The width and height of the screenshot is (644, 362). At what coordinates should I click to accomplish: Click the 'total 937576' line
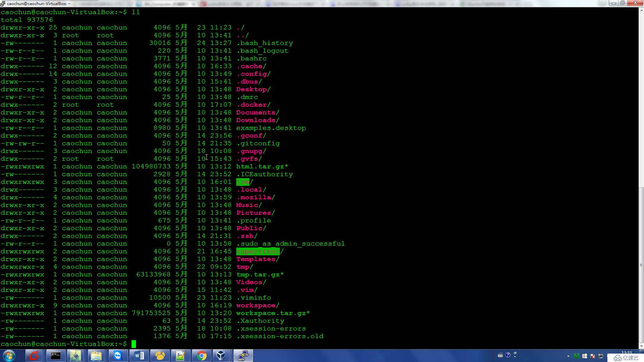click(27, 20)
